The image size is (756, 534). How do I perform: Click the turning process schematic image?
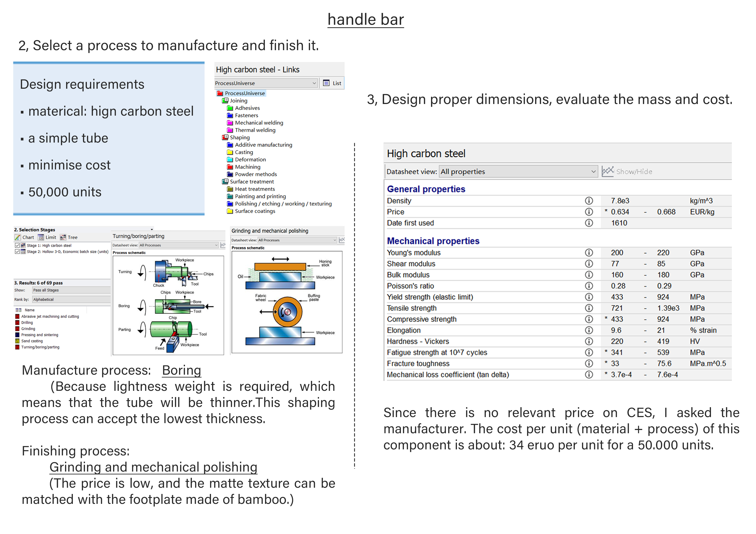(x=168, y=305)
